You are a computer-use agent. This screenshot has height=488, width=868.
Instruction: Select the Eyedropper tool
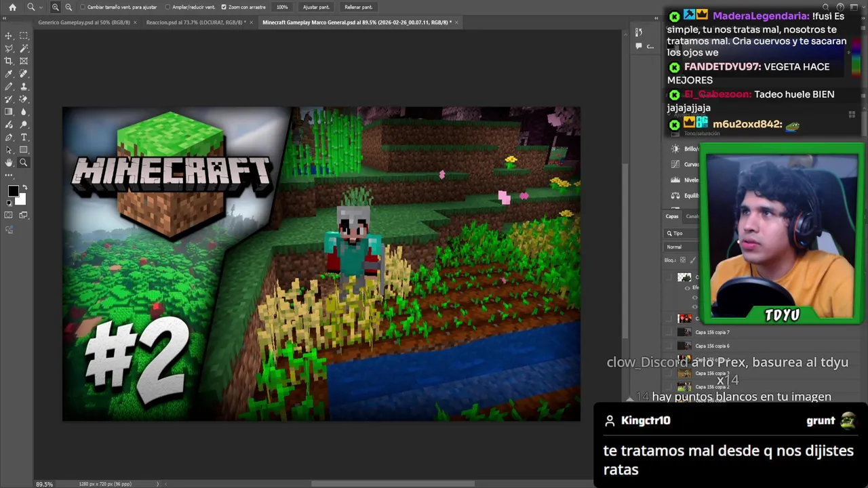coord(9,74)
